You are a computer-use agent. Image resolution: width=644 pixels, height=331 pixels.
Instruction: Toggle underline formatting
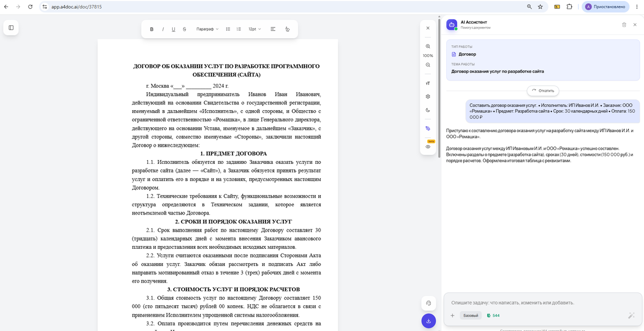pyautogui.click(x=173, y=29)
